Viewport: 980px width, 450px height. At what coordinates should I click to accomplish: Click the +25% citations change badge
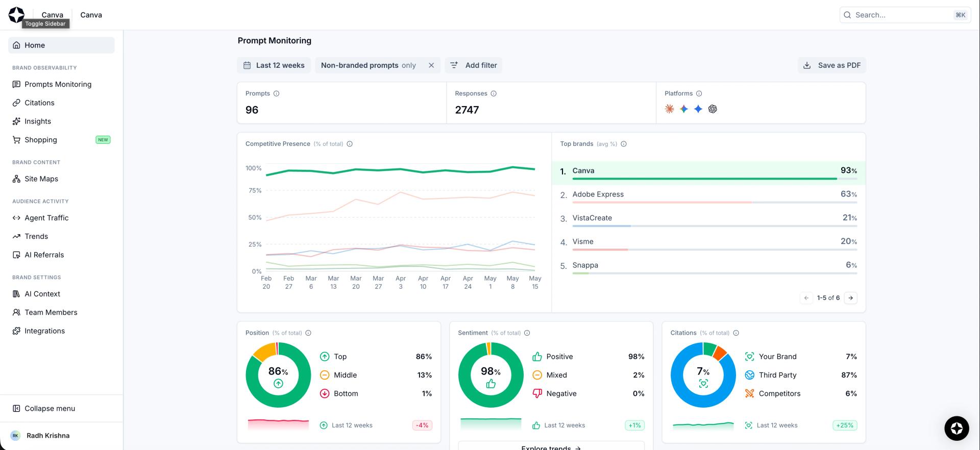845,426
